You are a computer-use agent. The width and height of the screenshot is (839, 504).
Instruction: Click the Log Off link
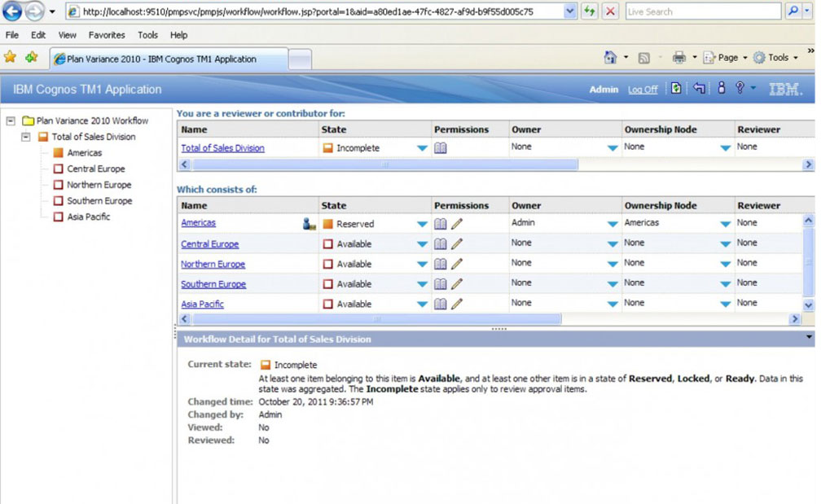tap(643, 90)
